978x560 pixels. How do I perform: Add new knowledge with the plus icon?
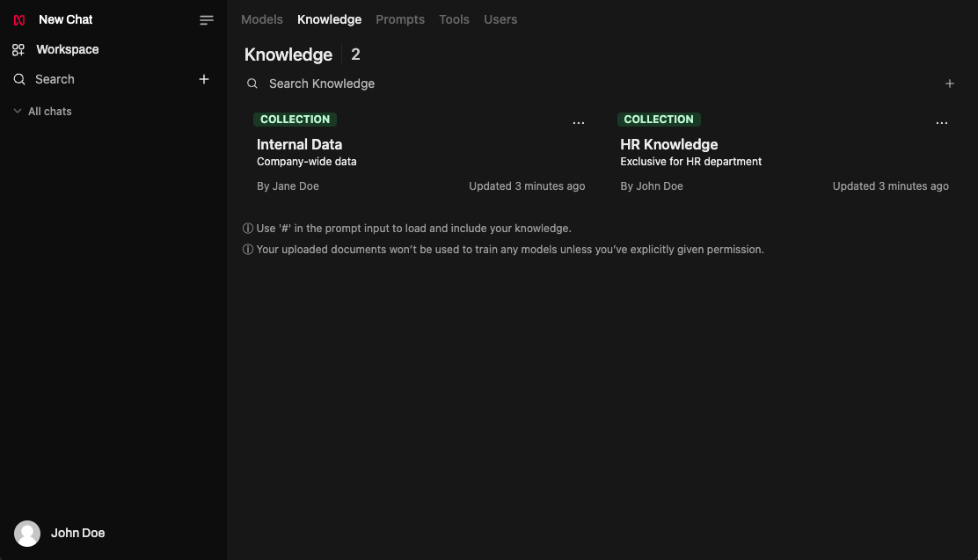(x=949, y=84)
